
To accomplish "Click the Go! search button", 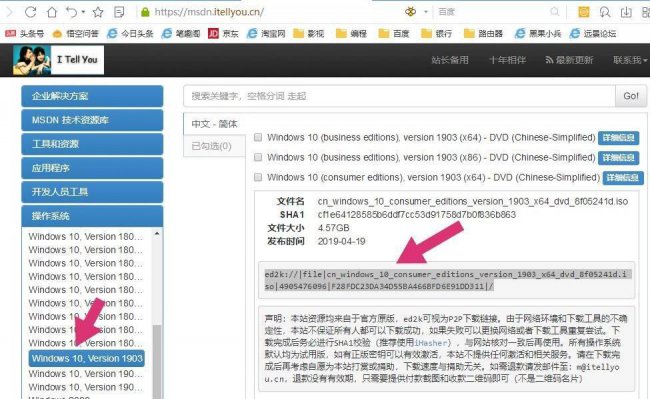I will click(631, 96).
